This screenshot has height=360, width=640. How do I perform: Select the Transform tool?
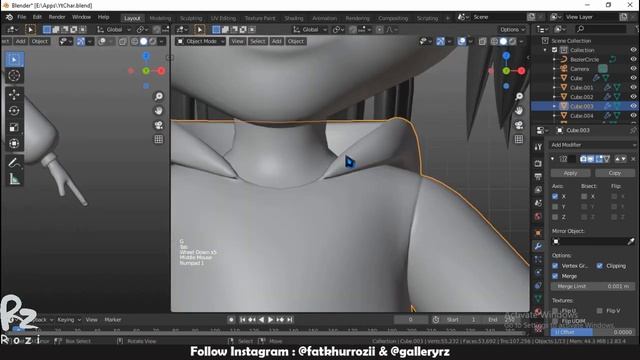[14, 144]
